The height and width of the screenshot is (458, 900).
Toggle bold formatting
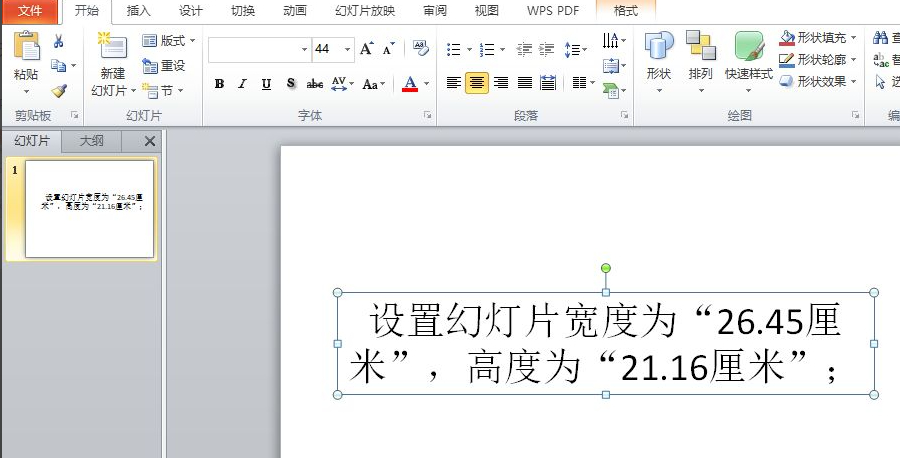tap(219, 84)
